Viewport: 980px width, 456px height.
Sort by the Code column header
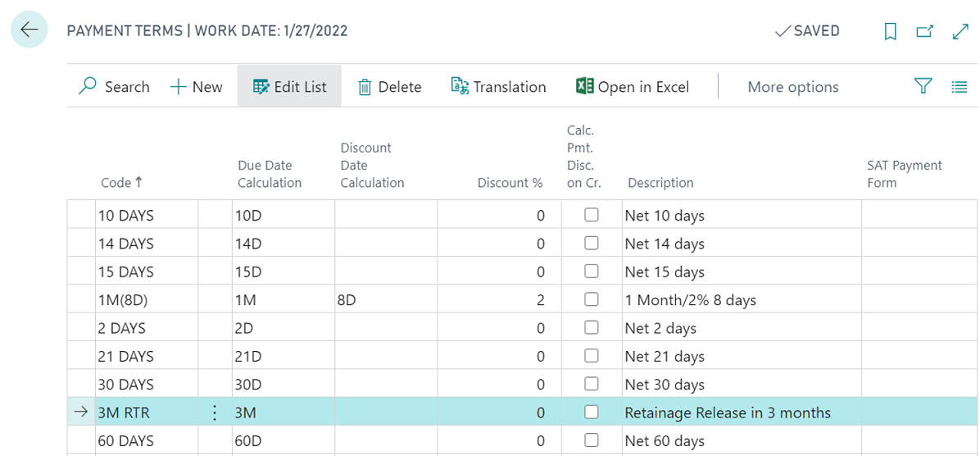[121, 183]
